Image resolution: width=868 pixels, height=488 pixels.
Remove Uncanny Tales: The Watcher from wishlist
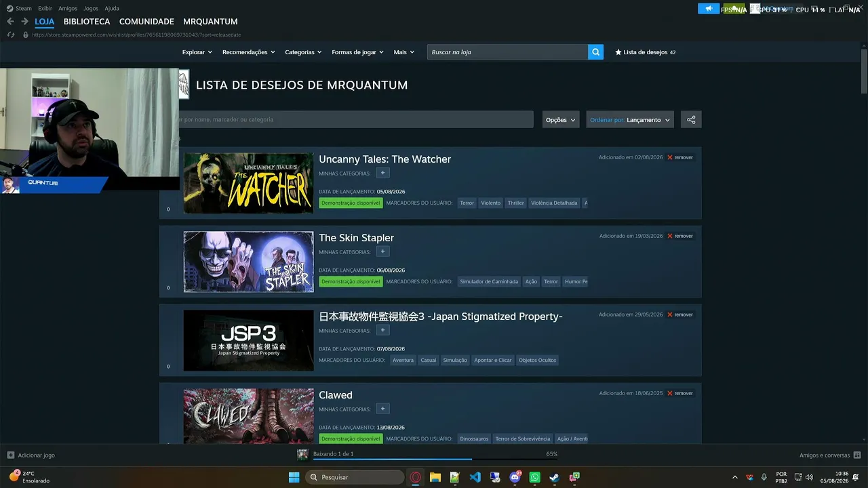click(x=680, y=157)
